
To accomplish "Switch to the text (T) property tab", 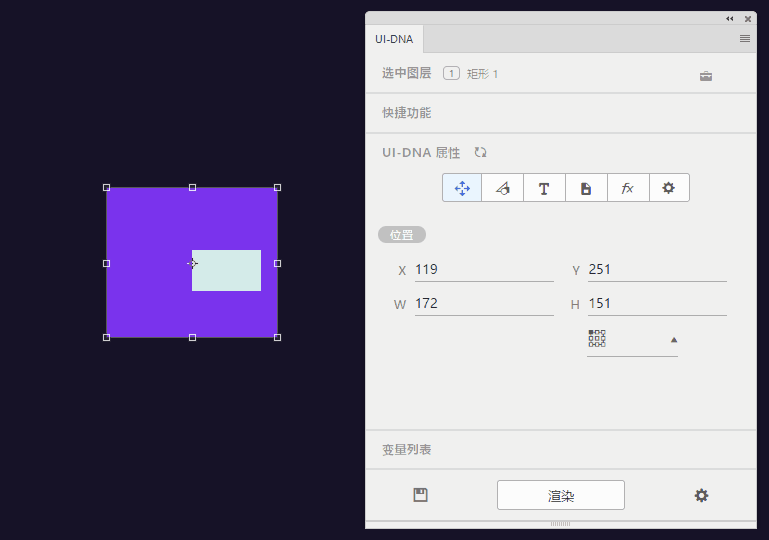I will [544, 188].
